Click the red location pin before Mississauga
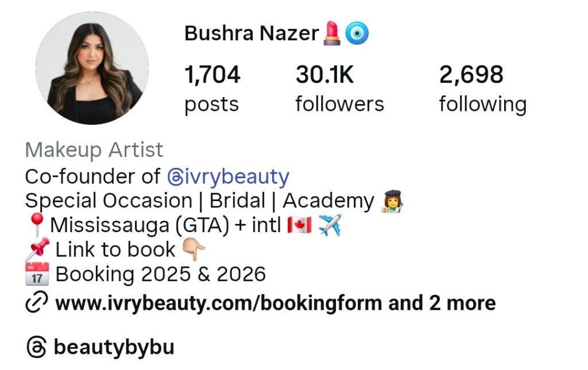The image size is (588, 370). 37,225
